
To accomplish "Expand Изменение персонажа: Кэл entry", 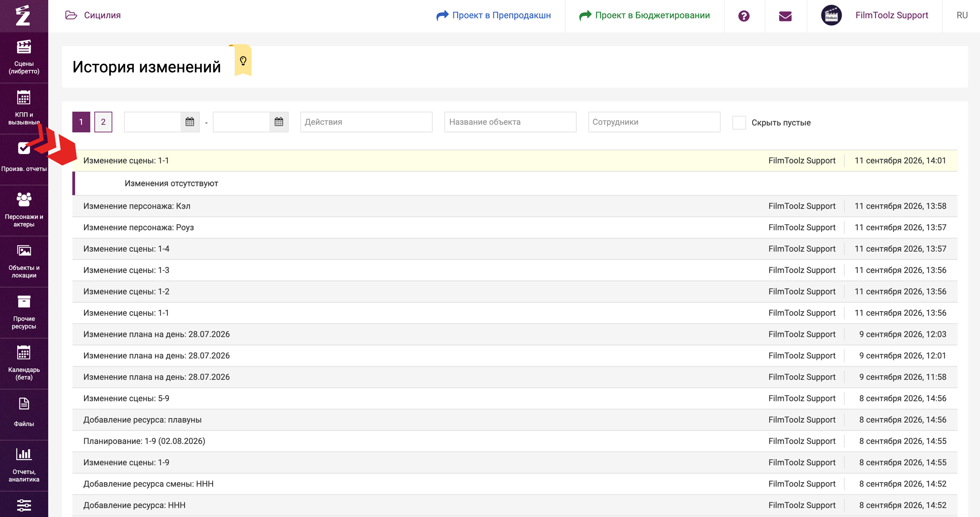I will pos(515,206).
